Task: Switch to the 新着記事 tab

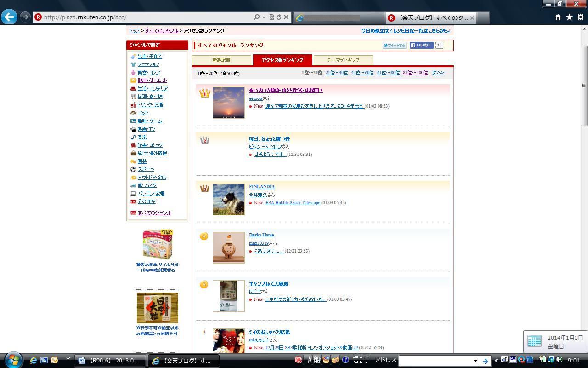Action: click(221, 60)
